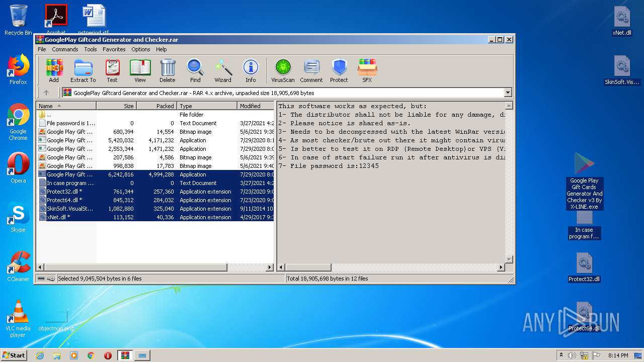Click the Add toolbar icon
The width and height of the screenshot is (644, 362).
coord(54,70)
